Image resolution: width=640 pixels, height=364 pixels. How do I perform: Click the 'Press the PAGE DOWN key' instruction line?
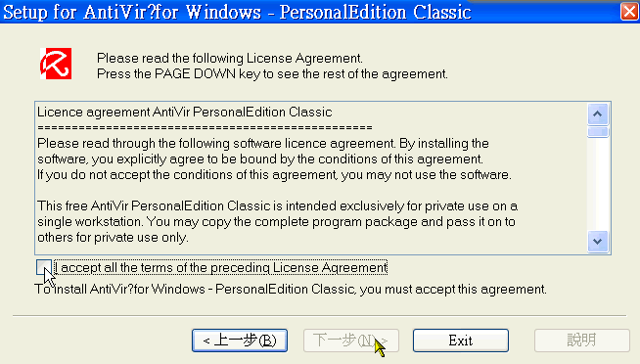point(272,73)
